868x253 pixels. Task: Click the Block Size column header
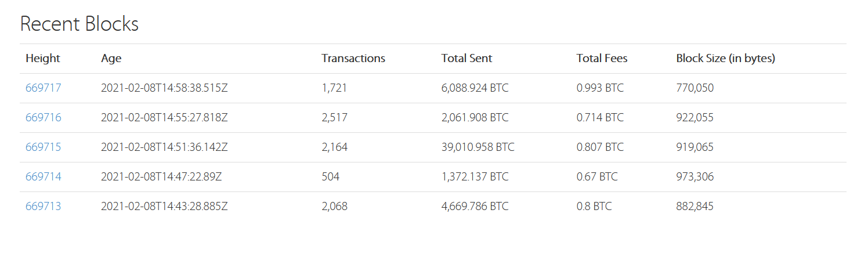726,59
